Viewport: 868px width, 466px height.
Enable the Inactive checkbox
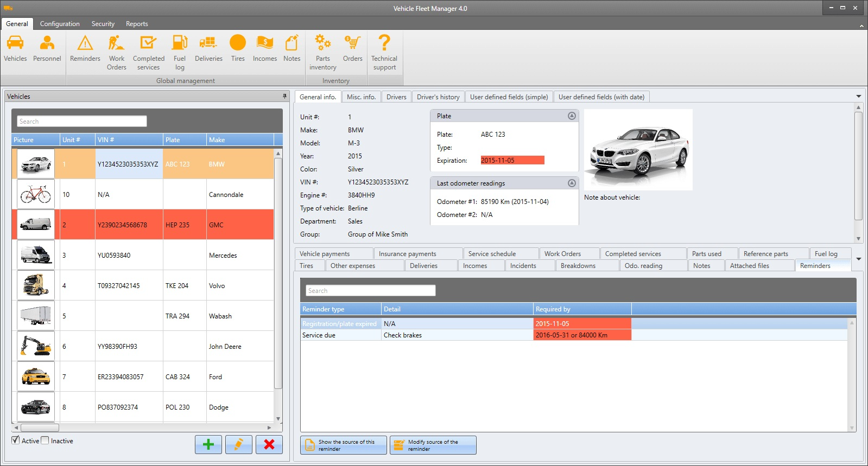(x=45, y=440)
